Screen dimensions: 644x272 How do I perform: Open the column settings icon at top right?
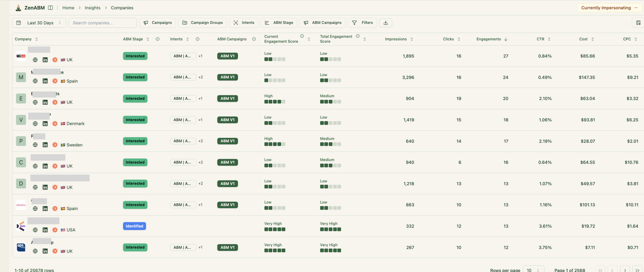(639, 23)
